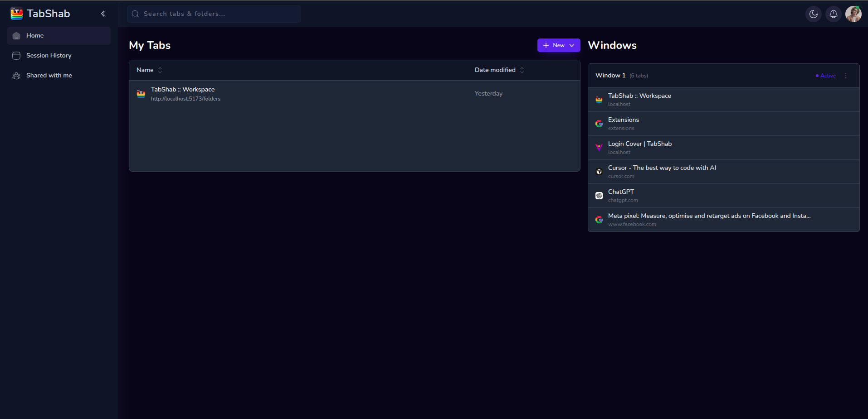Go to Home in sidebar

(x=35, y=36)
